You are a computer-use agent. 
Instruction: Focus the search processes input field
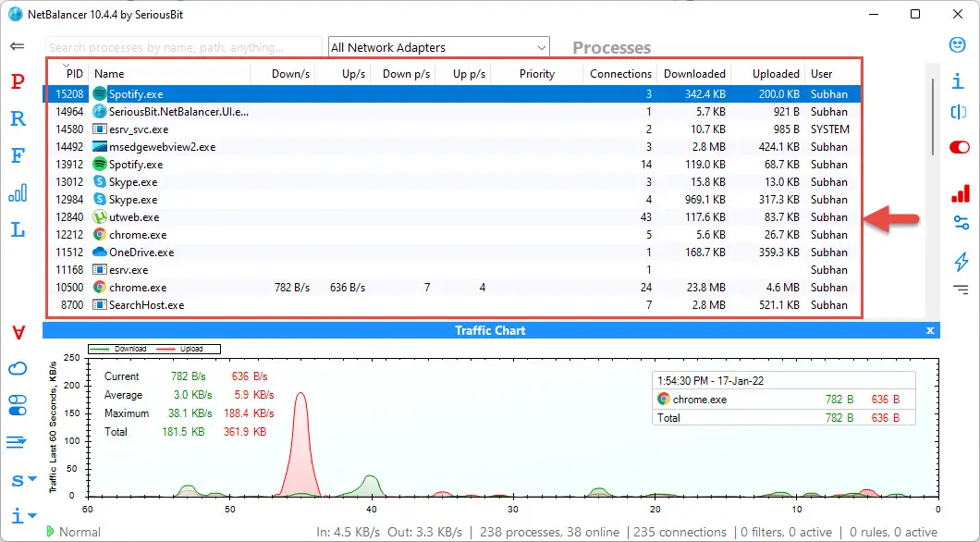[184, 47]
